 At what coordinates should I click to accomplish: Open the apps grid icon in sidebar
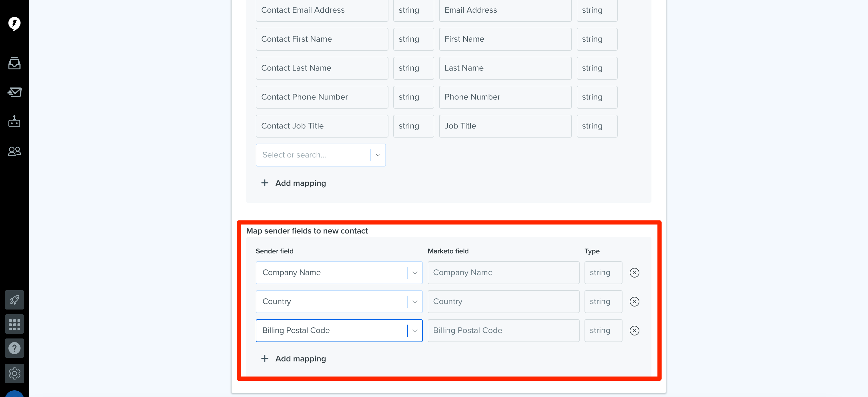point(14,324)
